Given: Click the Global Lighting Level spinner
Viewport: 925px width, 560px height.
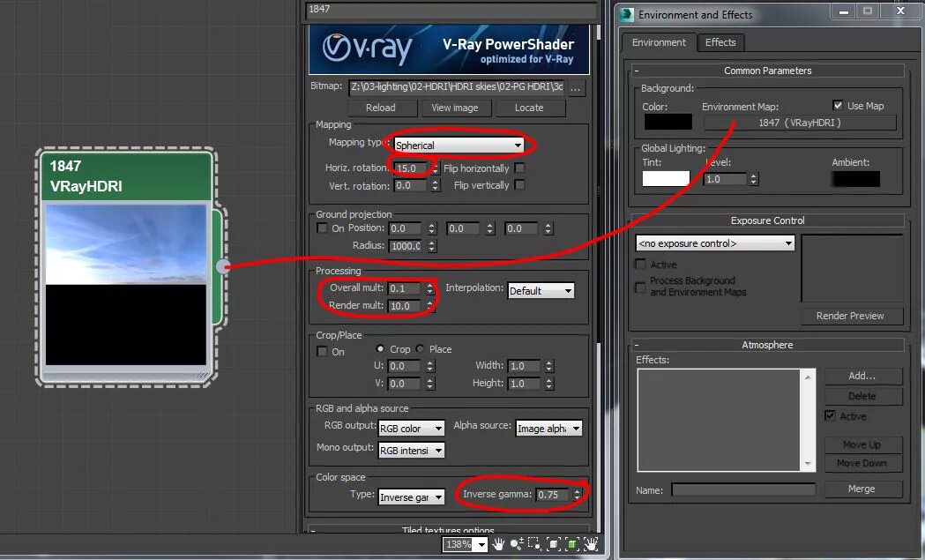Looking at the screenshot, I should point(753,179).
